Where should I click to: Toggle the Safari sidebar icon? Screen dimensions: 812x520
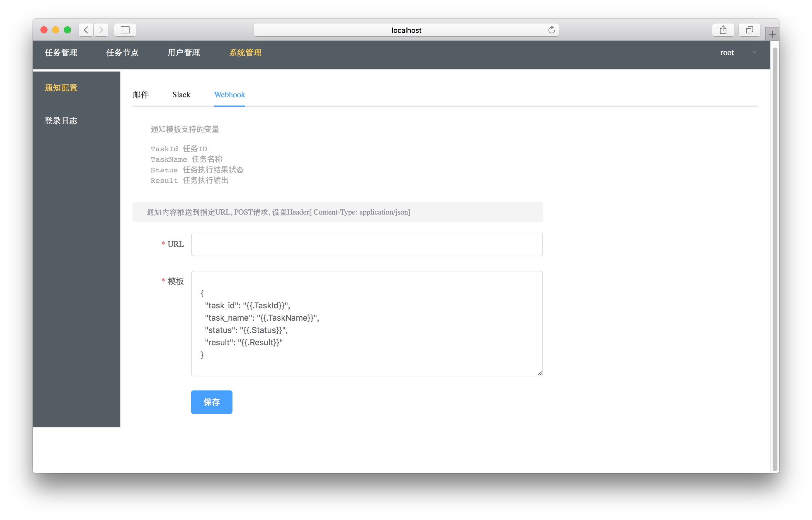click(x=125, y=30)
